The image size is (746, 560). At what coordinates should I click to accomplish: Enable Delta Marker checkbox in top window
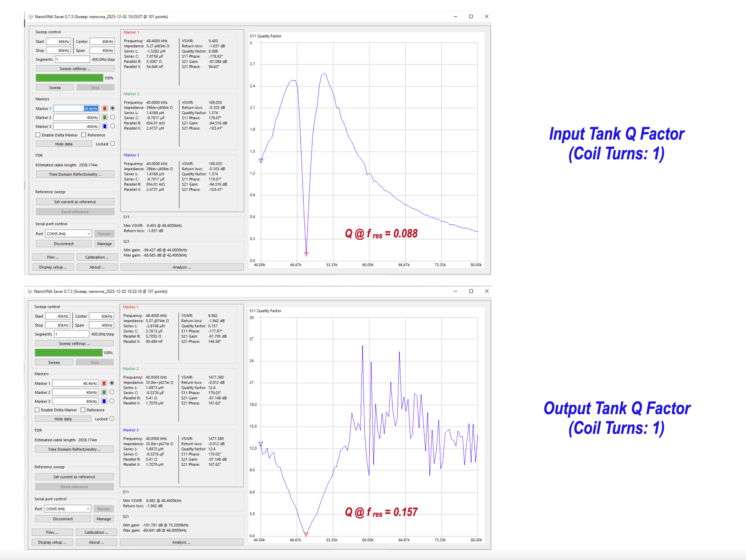[38, 135]
